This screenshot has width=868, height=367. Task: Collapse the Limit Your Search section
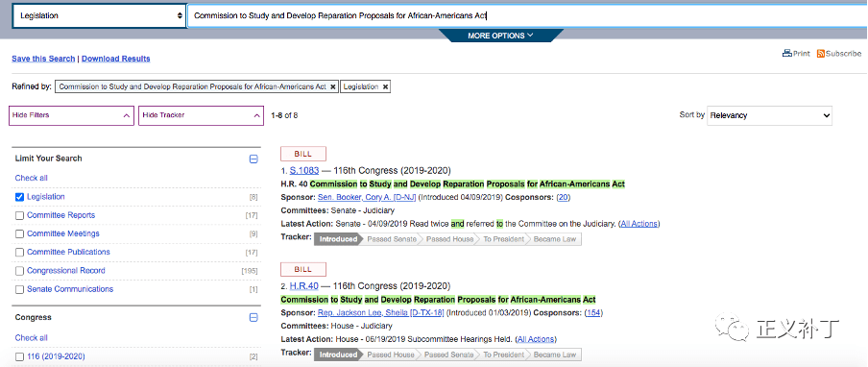click(x=253, y=159)
